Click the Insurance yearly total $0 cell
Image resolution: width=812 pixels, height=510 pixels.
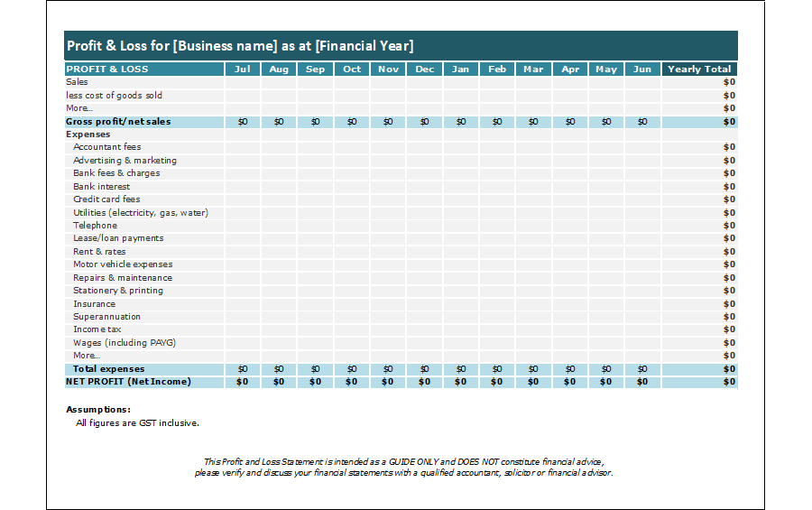point(699,304)
